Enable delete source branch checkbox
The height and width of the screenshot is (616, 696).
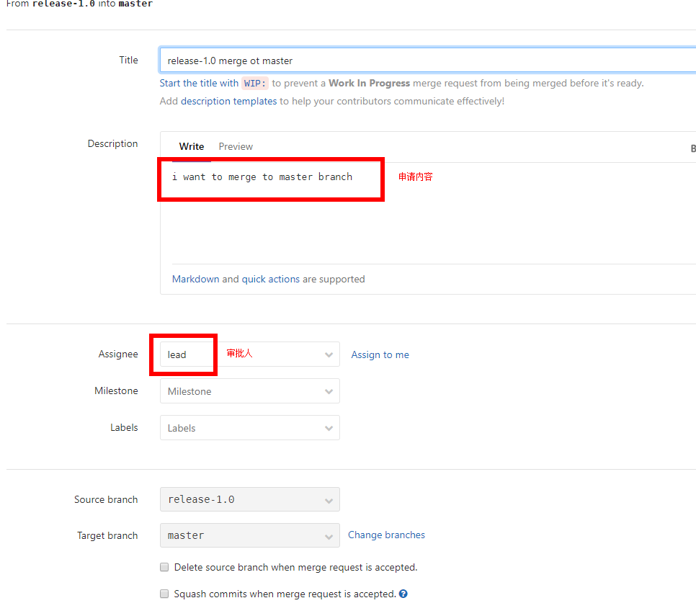click(164, 567)
